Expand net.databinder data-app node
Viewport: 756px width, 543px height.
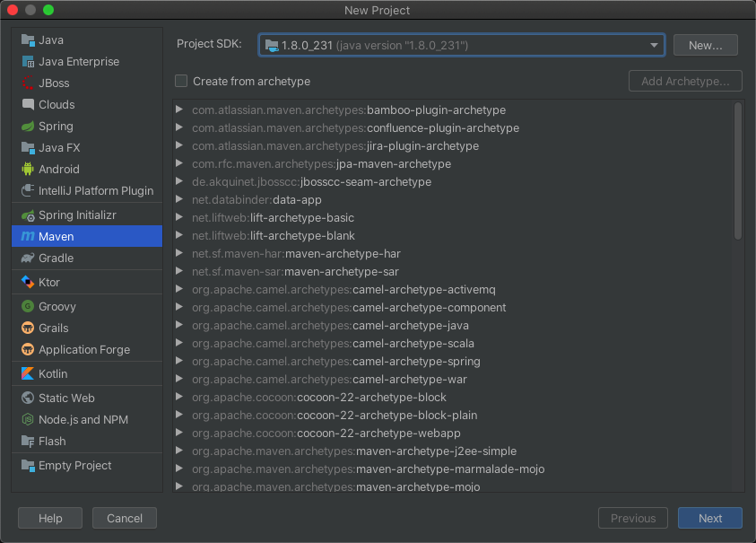point(179,199)
